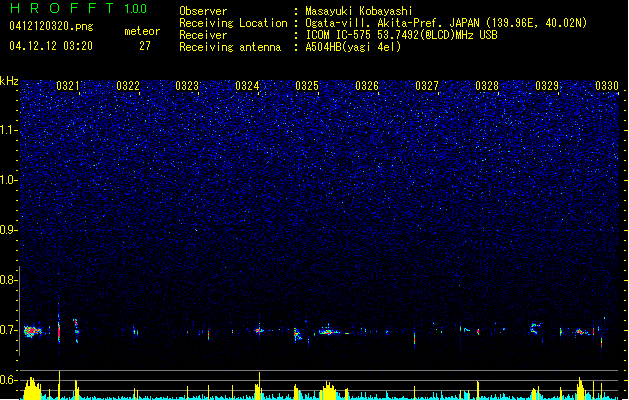Click the observer name Masayuki Kobayashi
This screenshot has height=400, width=629.
click(359, 11)
